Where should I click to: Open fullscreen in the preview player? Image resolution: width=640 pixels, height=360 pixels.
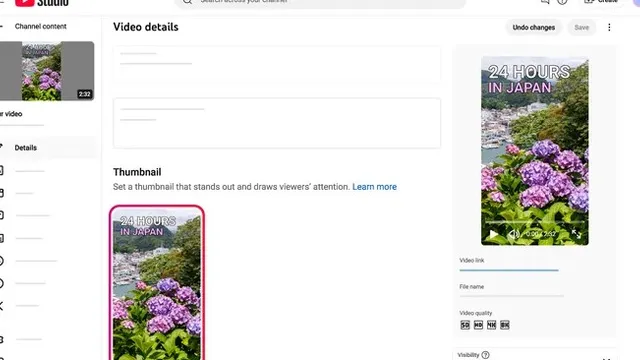click(x=576, y=234)
